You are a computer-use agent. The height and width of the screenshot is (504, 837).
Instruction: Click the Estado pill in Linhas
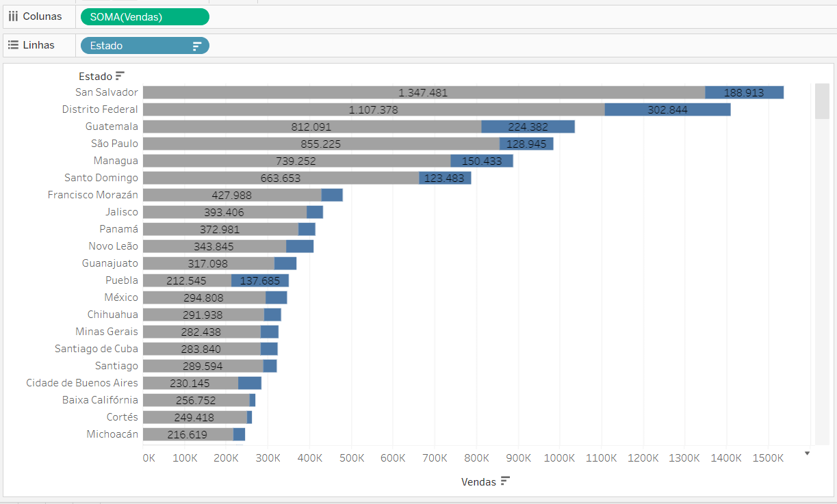pyautogui.click(x=145, y=46)
